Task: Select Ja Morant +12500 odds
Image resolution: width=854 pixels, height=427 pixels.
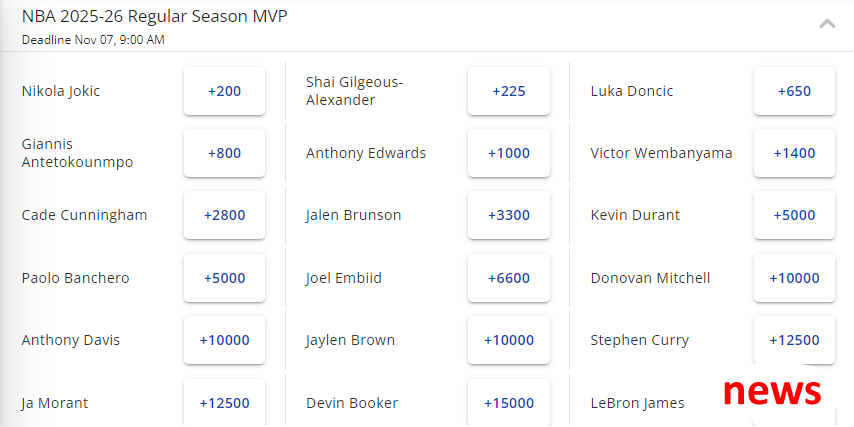Action: tap(224, 403)
